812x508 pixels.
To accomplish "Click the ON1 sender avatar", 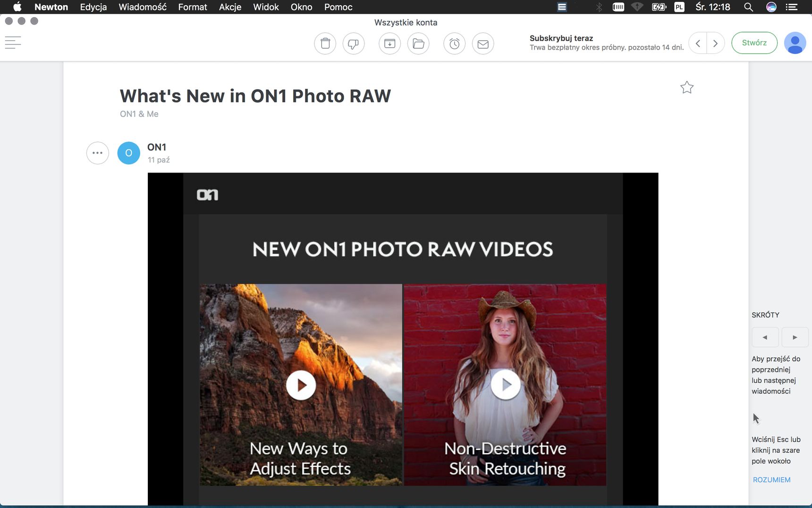I will click(129, 153).
